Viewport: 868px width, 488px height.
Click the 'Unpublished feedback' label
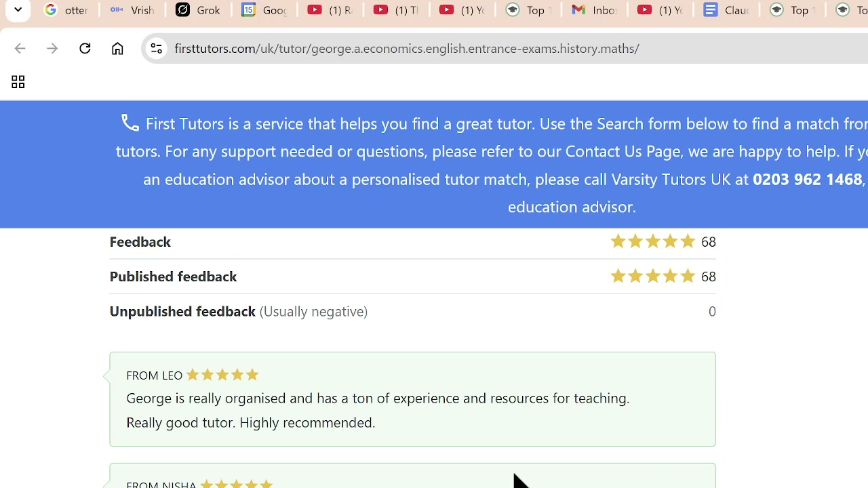[x=182, y=311]
